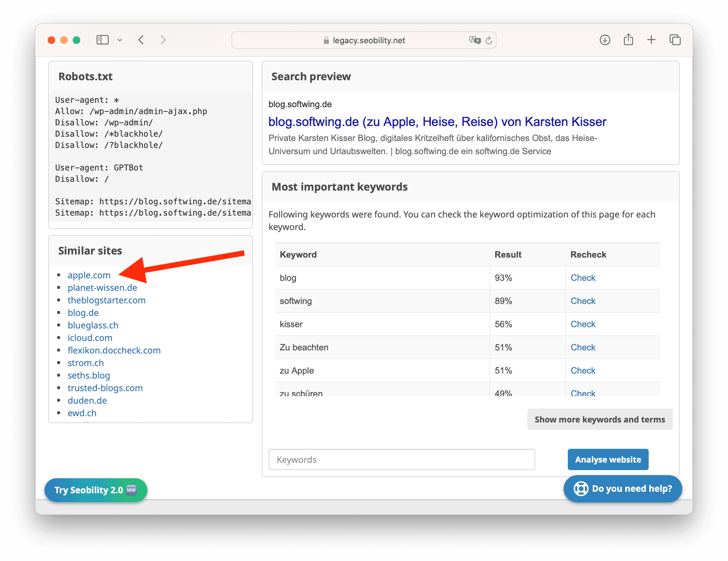Click Check for the kisser keyword
The width and height of the screenshot is (728, 561).
click(x=583, y=324)
